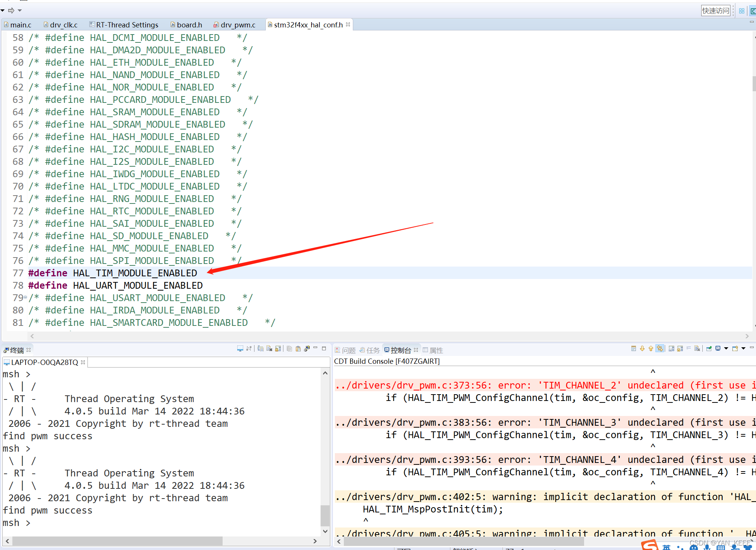Click terminal vertical scrollbar down arrow

(x=325, y=531)
